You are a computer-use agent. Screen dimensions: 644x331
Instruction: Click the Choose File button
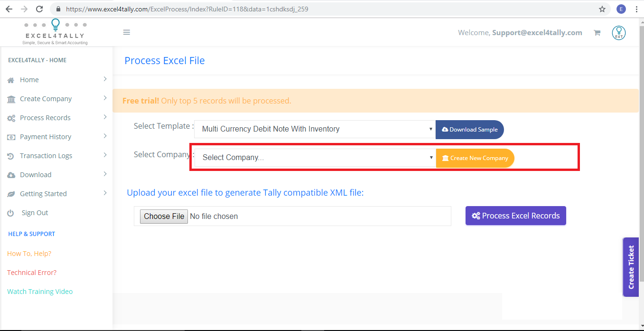(x=164, y=216)
